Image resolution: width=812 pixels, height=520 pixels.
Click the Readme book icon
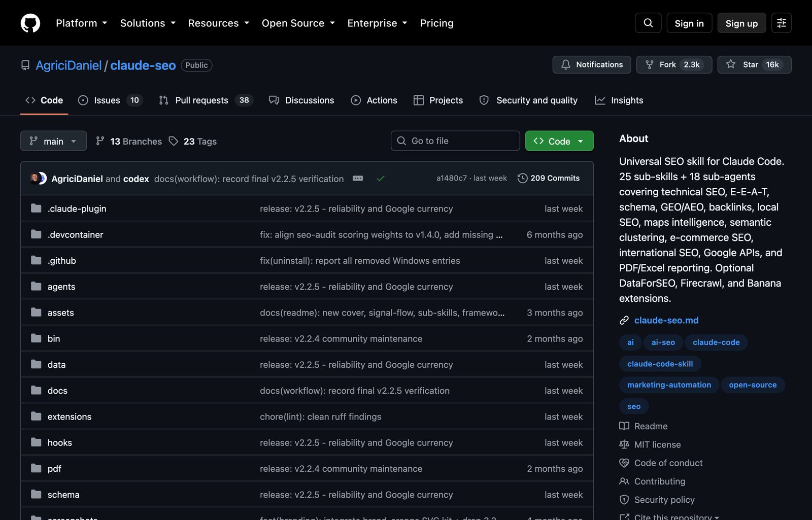pyautogui.click(x=624, y=426)
